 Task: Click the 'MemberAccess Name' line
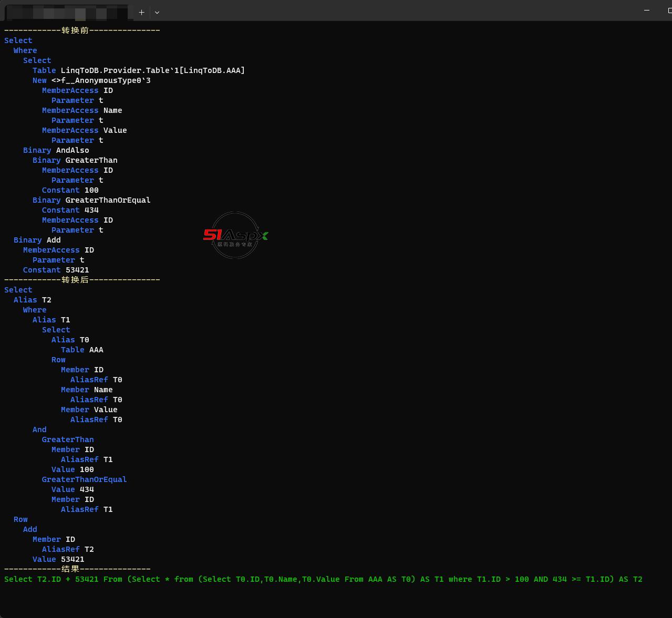click(82, 110)
